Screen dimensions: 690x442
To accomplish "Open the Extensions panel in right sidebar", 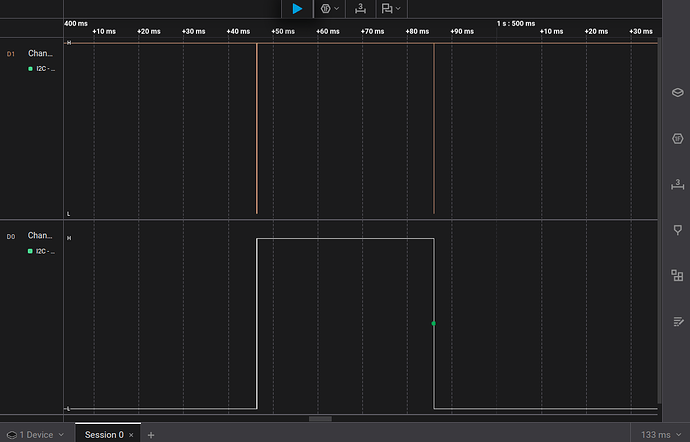I will pyautogui.click(x=678, y=276).
